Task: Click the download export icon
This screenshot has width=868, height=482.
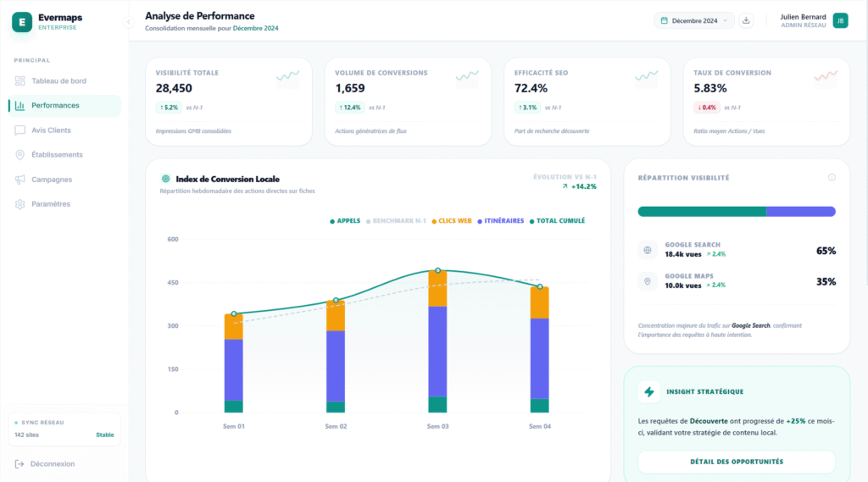Action: [x=746, y=20]
